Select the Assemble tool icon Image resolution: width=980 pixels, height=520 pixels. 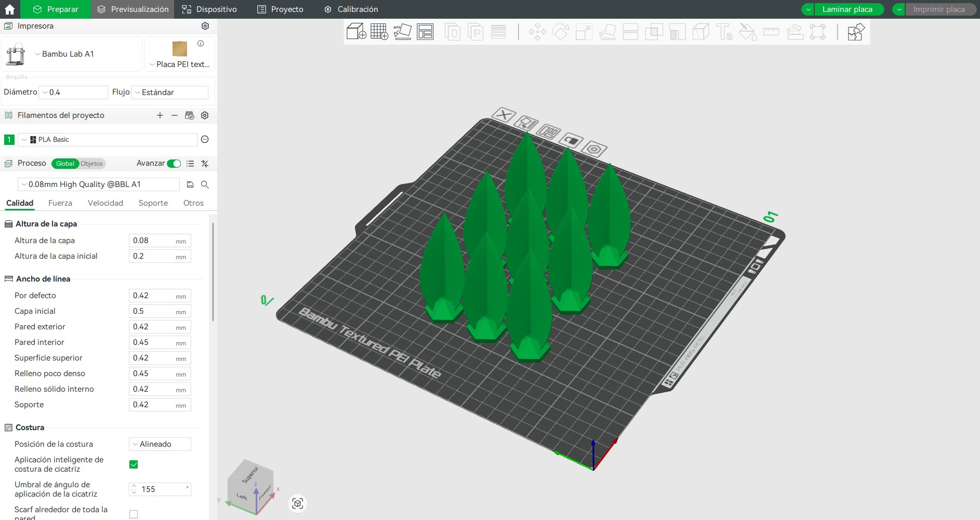pyautogui.click(x=794, y=32)
